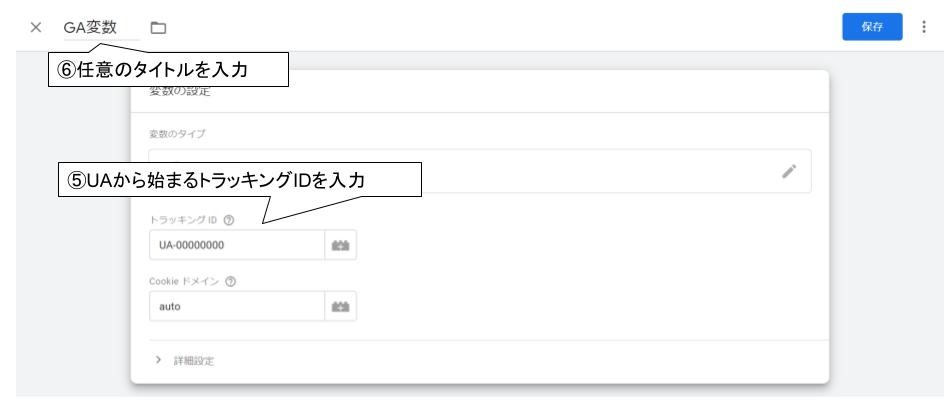This screenshot has height=413, width=952.
Task: Click the help icon next to Cookie ドメイン
Action: coord(230,282)
